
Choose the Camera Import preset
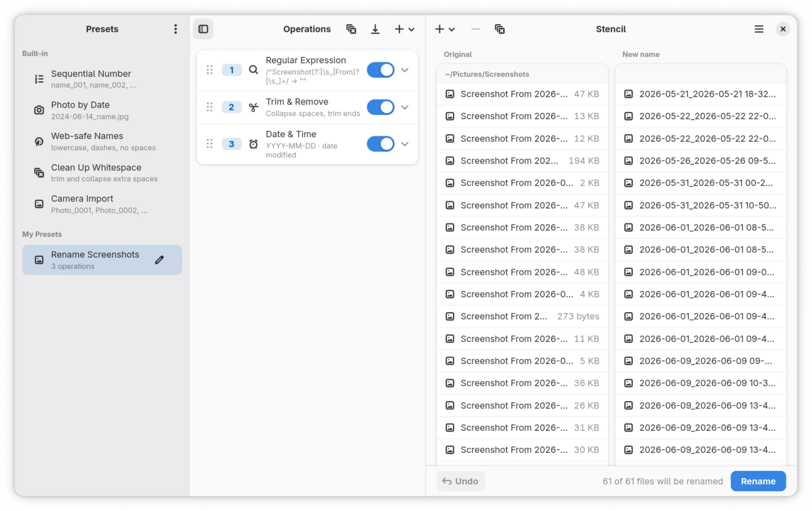coord(102,204)
